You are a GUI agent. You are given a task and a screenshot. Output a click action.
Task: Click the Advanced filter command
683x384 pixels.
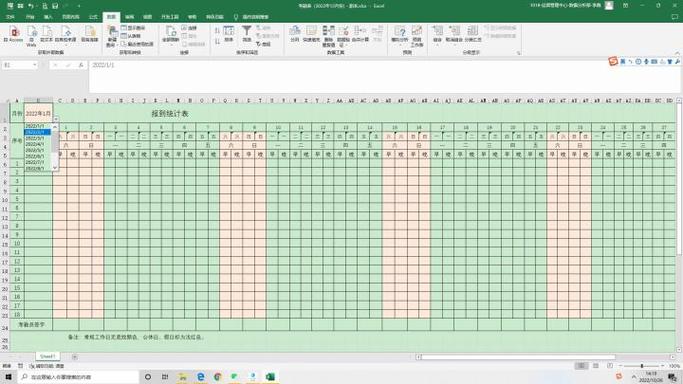pyautogui.click(x=264, y=44)
